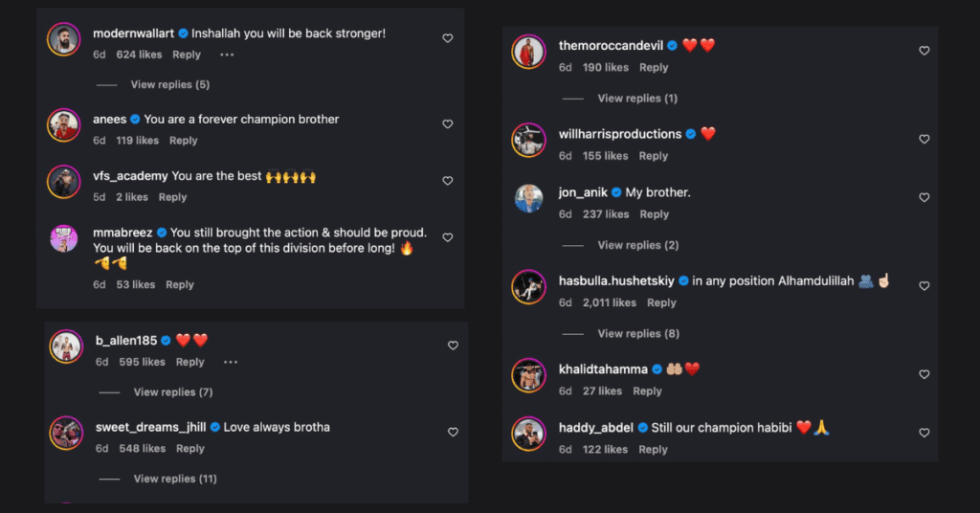This screenshot has height=513, width=980.
Task: Expand View replies (5) under modernwallart
Action: tap(169, 85)
